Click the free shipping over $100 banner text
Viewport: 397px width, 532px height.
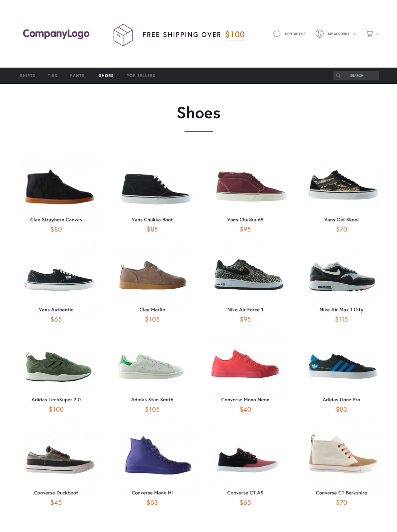pos(193,35)
